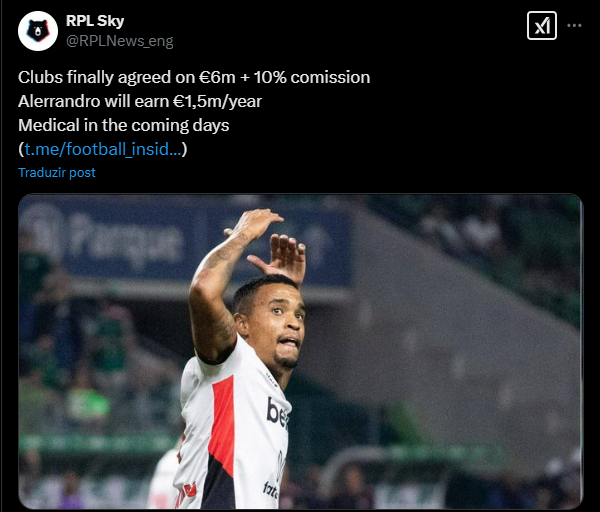Visit the @RPLNews_eng handle
The width and height of the screenshot is (600, 512).
(x=119, y=41)
